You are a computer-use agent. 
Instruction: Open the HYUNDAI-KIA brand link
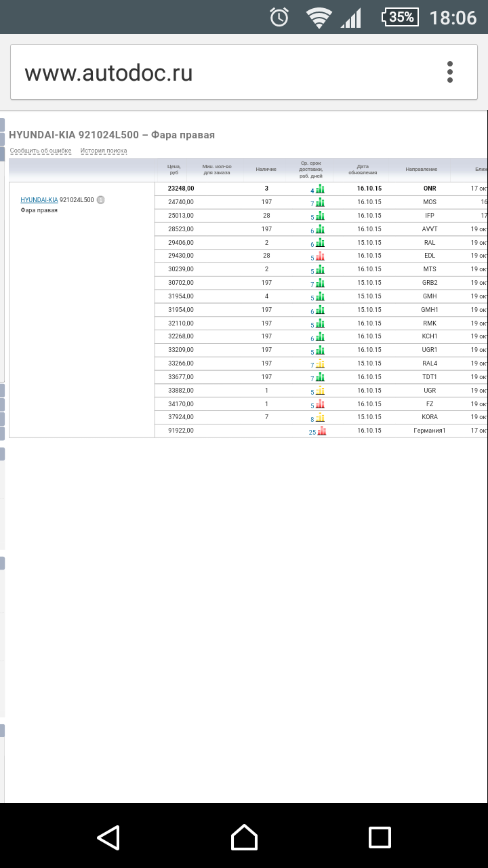click(x=39, y=200)
